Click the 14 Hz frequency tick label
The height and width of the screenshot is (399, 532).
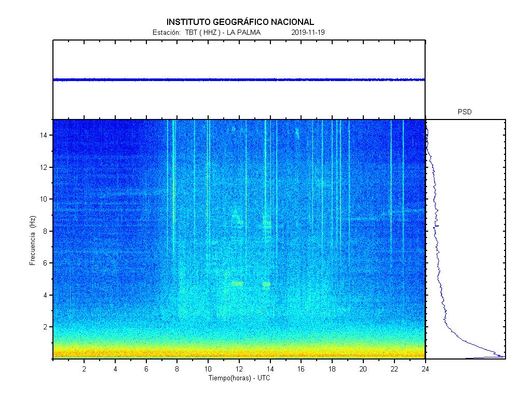45,135
